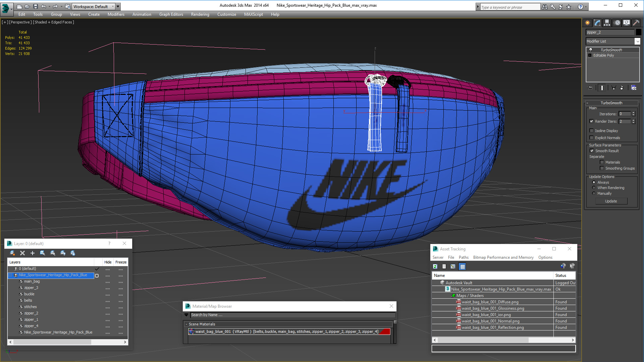The height and width of the screenshot is (362, 644).
Task: Click Delete Layer X icon
Action: click(22, 253)
